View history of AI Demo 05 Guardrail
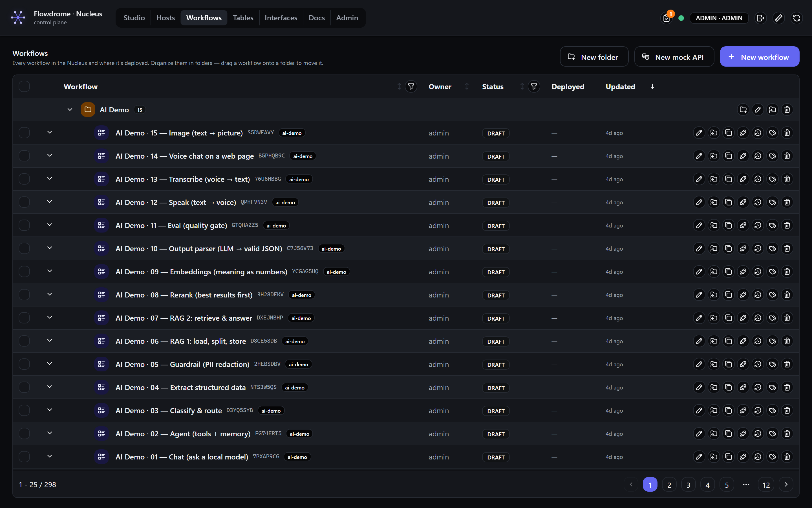 tap(758, 364)
